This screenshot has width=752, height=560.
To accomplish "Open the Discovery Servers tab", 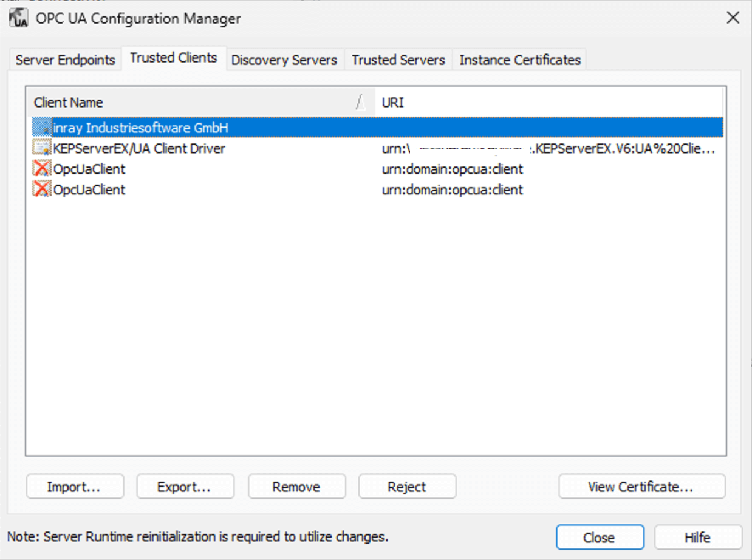I will 284,60.
